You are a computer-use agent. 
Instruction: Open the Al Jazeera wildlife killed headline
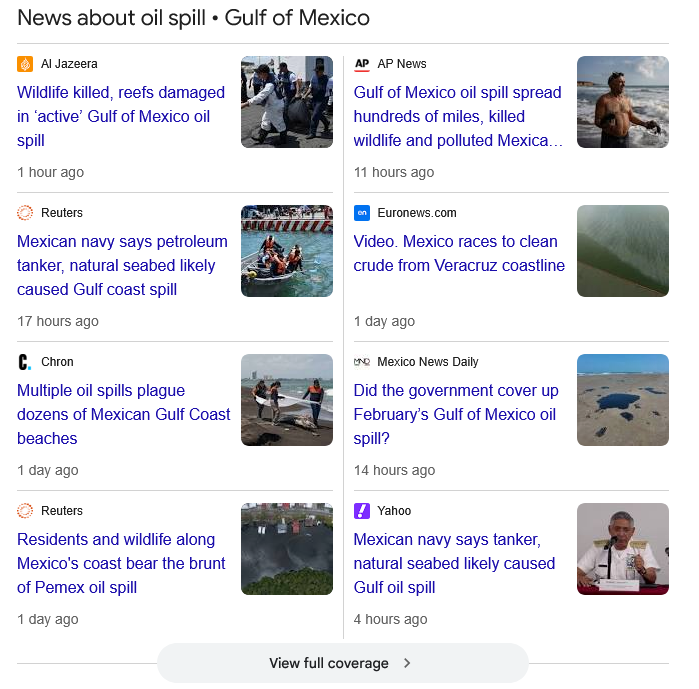click(x=120, y=116)
